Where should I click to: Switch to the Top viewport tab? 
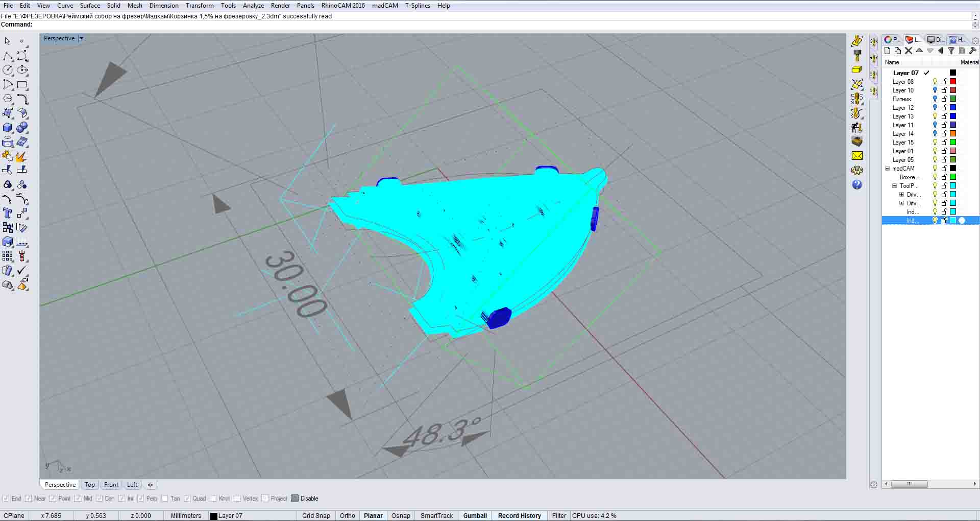pos(90,485)
